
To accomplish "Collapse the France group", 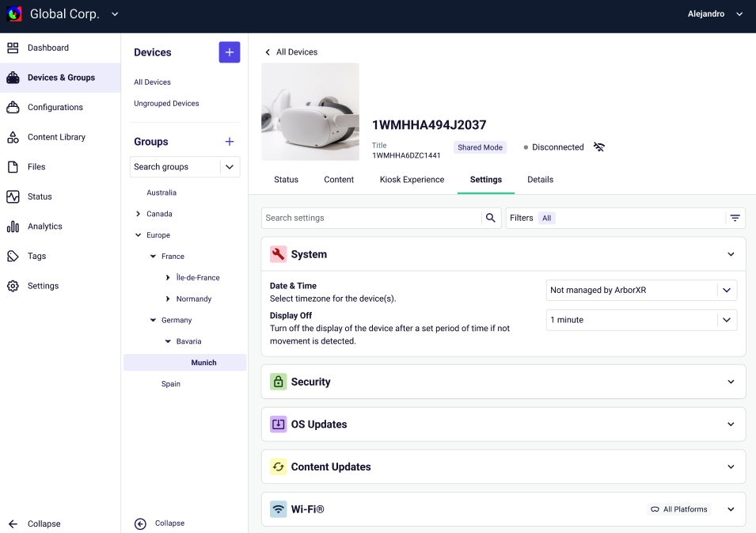I will click(153, 256).
